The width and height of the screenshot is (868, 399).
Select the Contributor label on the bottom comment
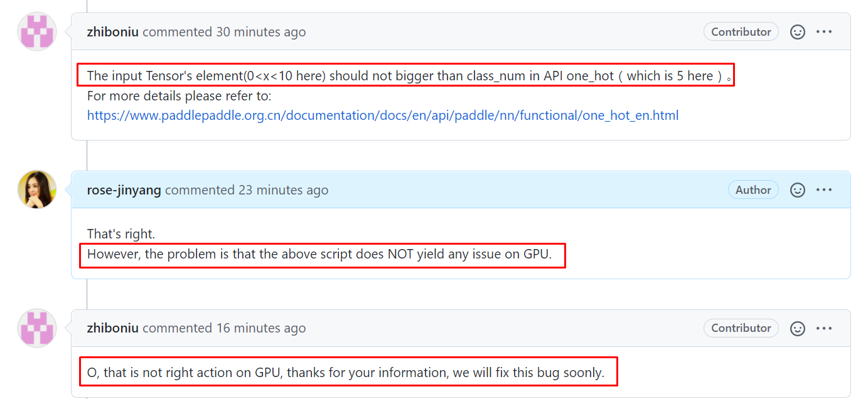click(741, 328)
